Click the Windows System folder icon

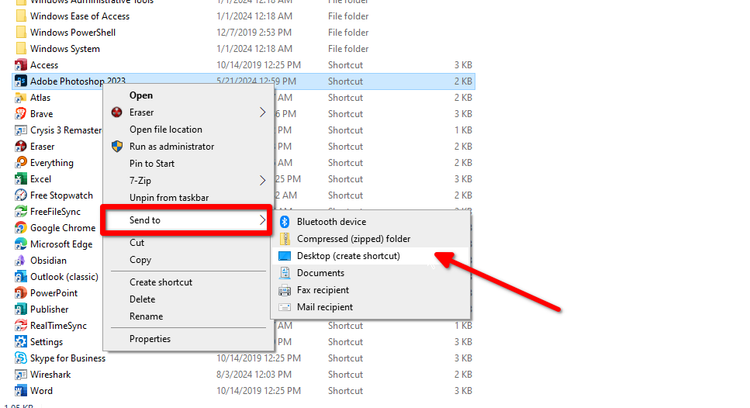tap(21, 49)
